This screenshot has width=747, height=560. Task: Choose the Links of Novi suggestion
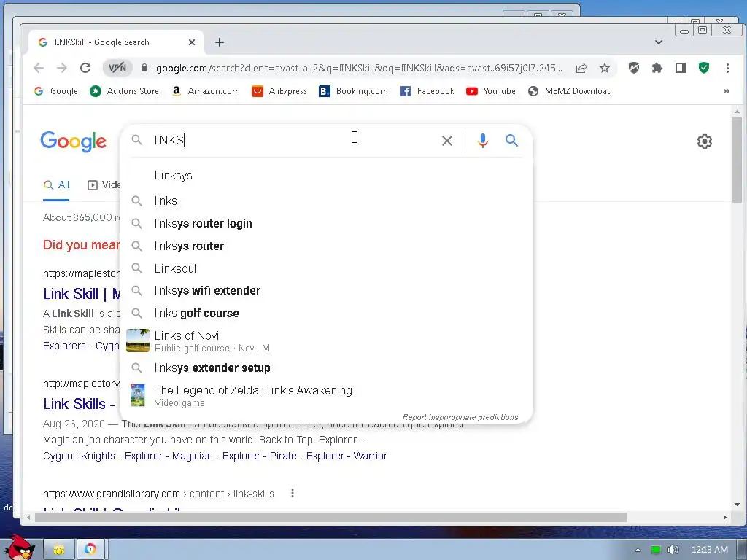click(326, 341)
